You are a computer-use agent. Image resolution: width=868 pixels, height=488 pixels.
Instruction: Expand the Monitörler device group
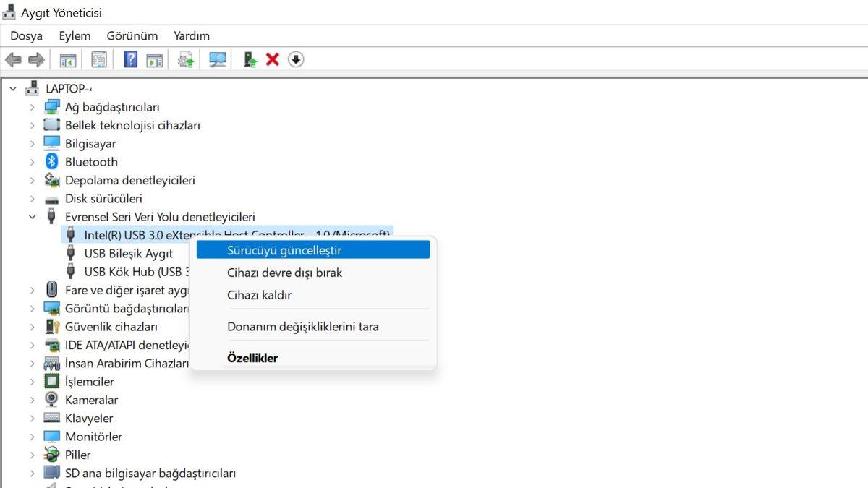pos(31,436)
